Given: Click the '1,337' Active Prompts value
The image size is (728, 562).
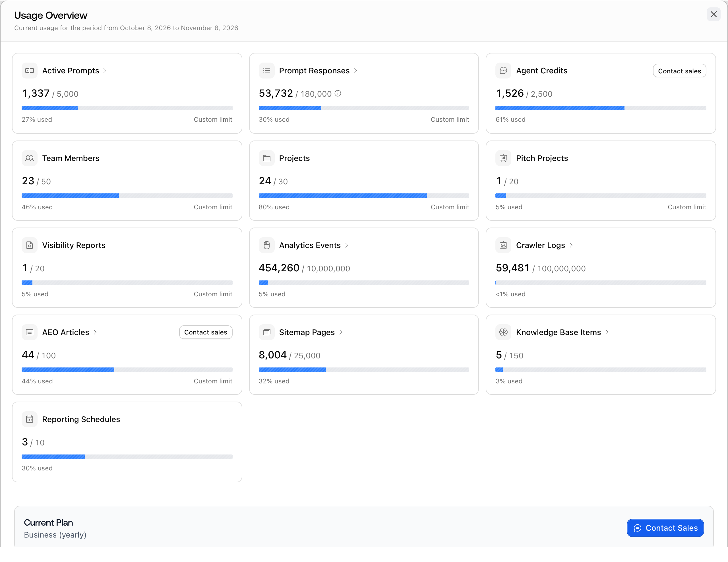Looking at the screenshot, I should point(36,93).
